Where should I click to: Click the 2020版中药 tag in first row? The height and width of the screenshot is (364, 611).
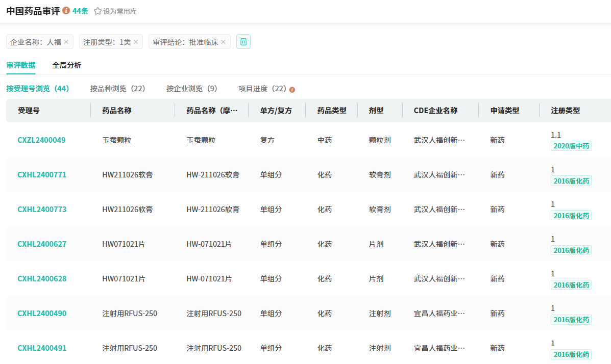point(571,146)
